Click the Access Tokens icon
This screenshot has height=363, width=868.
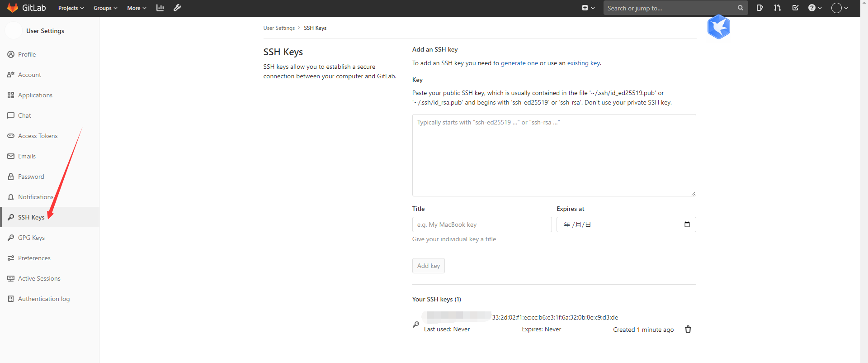pos(11,136)
